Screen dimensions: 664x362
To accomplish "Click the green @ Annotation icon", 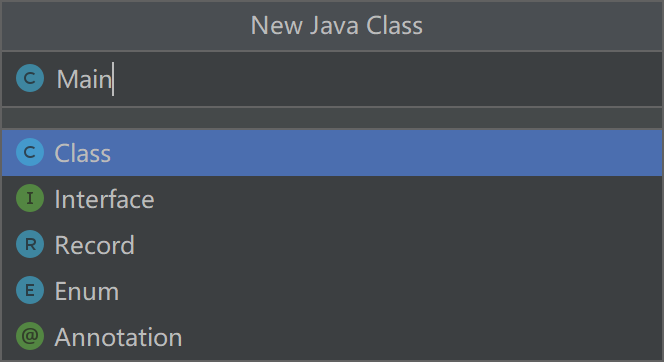I will tap(30, 336).
